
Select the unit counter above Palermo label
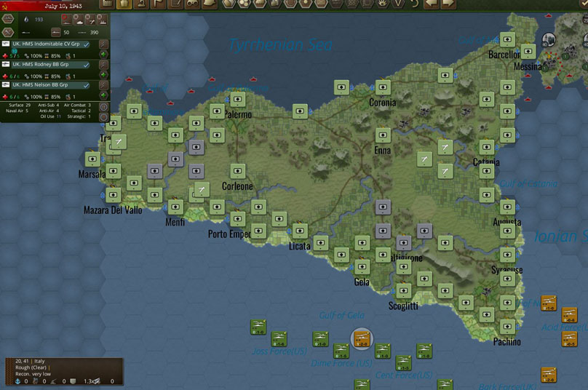(238, 100)
